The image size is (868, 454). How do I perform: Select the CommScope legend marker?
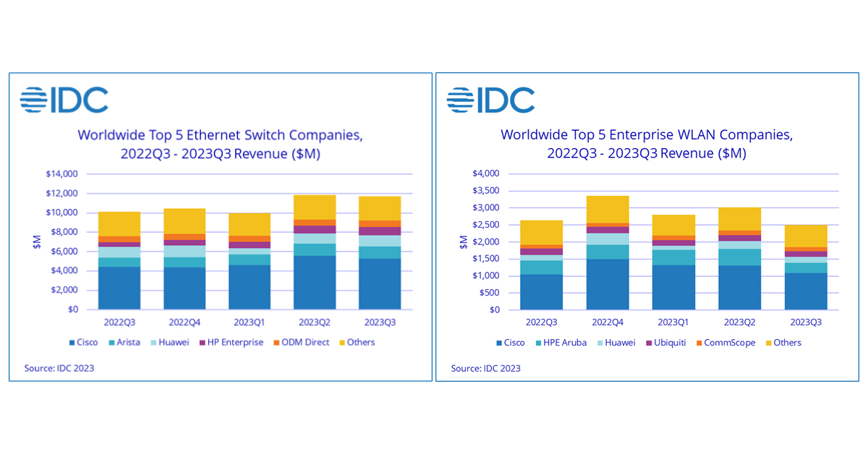[x=698, y=342]
